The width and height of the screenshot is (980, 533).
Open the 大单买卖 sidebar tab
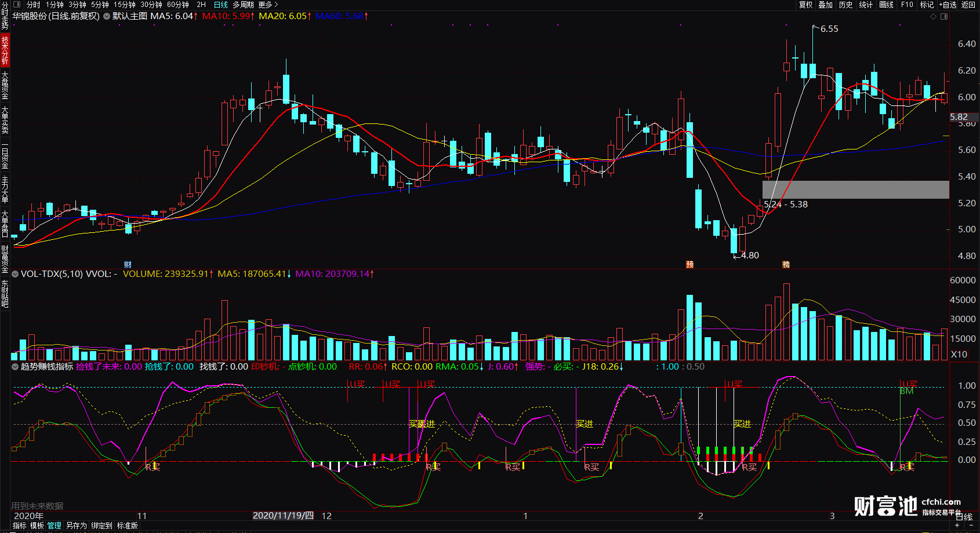[5, 120]
